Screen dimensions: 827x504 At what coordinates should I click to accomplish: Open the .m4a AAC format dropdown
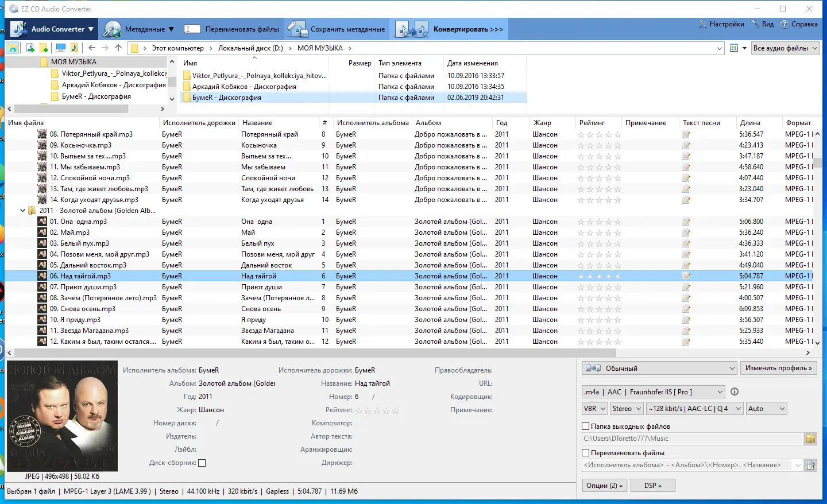coord(654,392)
